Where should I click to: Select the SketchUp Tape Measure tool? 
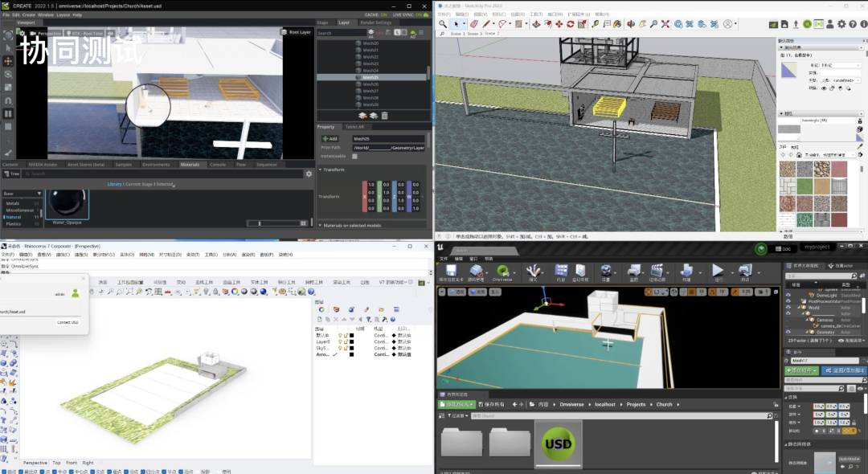pyautogui.click(x=595, y=24)
